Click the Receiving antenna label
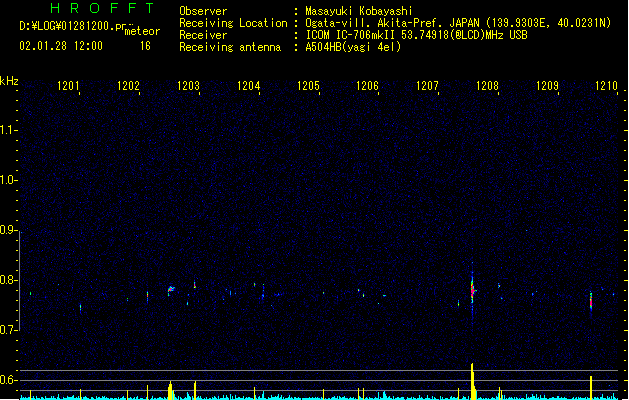629x400 pixels. pos(230,47)
